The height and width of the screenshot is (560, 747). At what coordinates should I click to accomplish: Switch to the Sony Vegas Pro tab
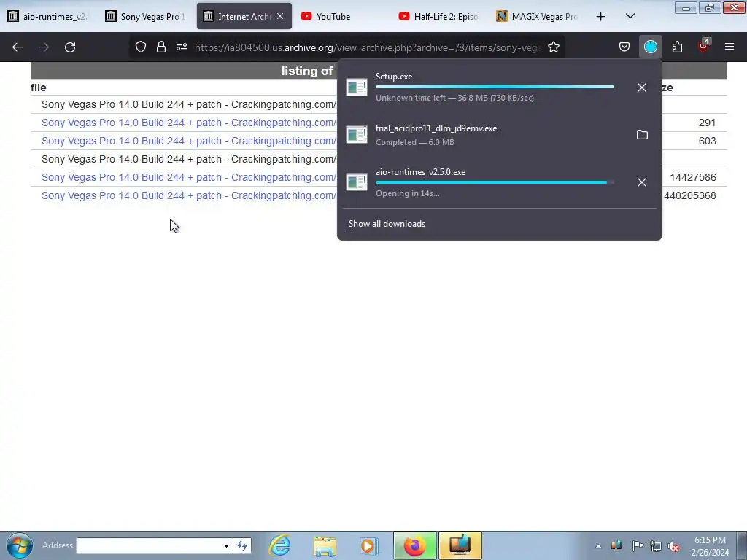point(146,16)
